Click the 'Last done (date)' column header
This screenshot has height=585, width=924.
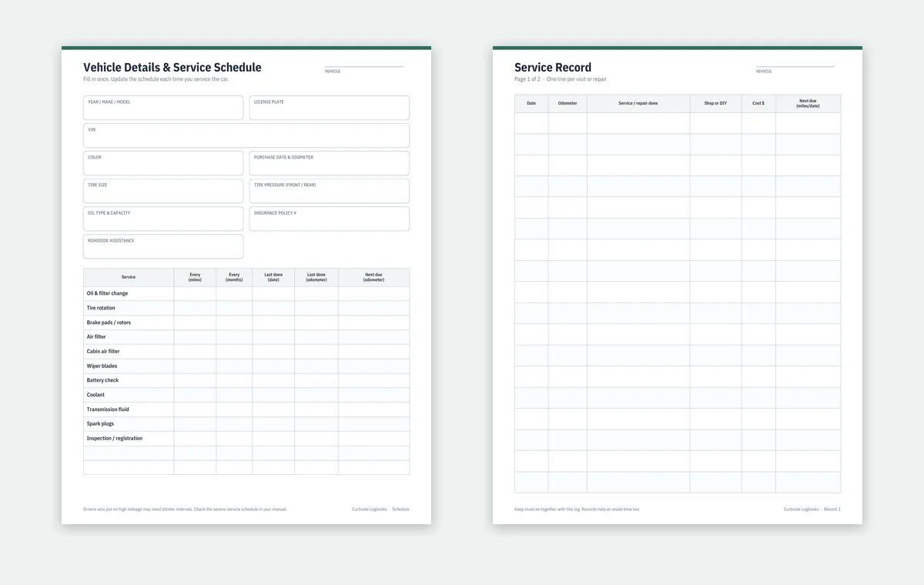[x=273, y=277]
